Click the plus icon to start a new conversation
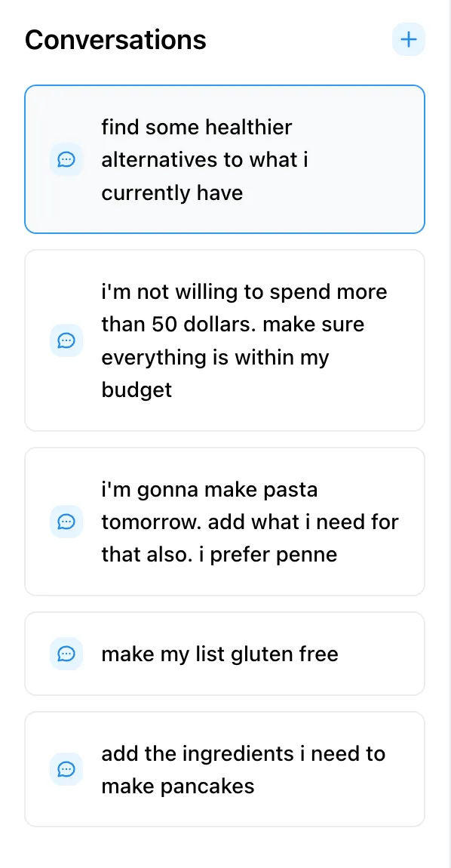The width and height of the screenshot is (451, 868). click(x=408, y=39)
